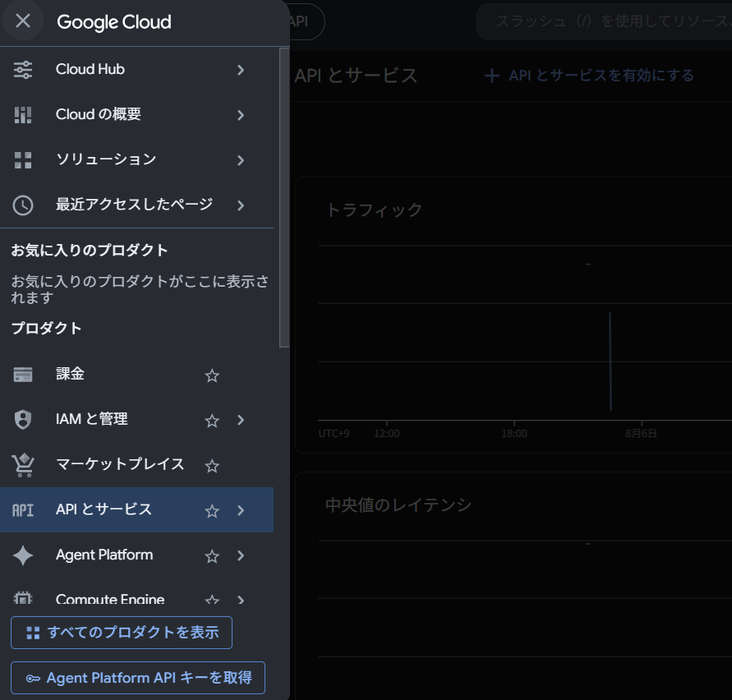Click the navigation menu scrollbar

click(x=284, y=198)
